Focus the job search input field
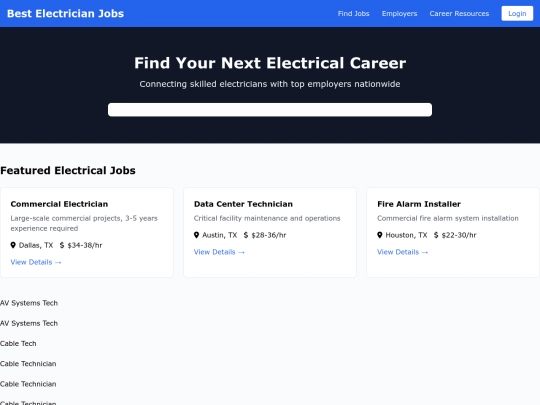540x405 pixels. tap(270, 110)
